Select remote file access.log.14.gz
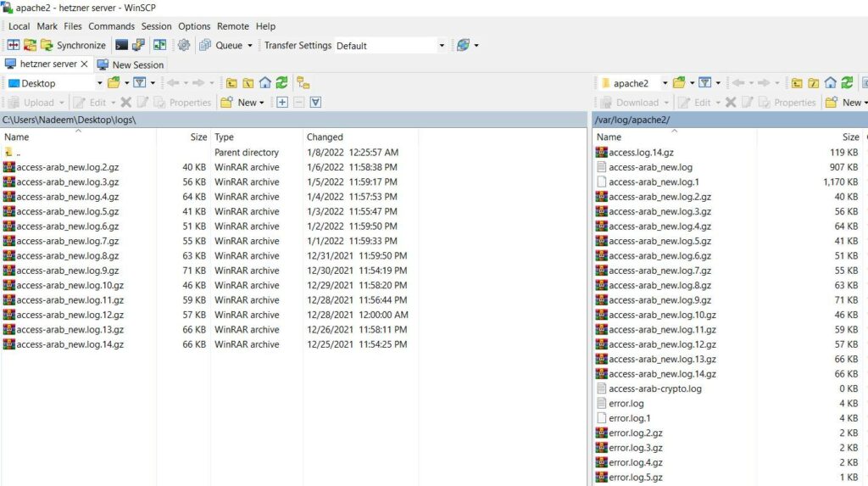Screen dimensions: 868x486 click(730, 153)
